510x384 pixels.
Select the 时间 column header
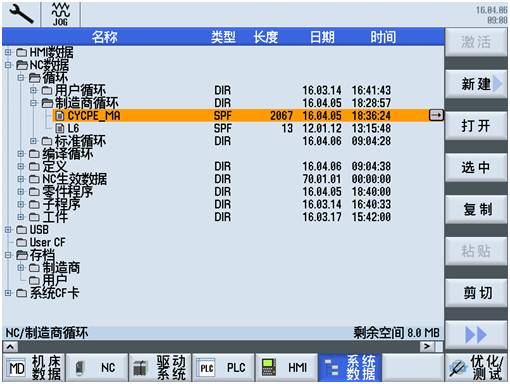point(383,37)
